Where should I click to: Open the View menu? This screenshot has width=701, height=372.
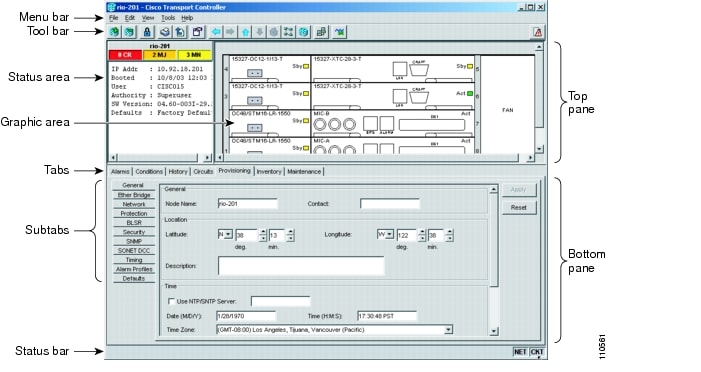click(148, 18)
